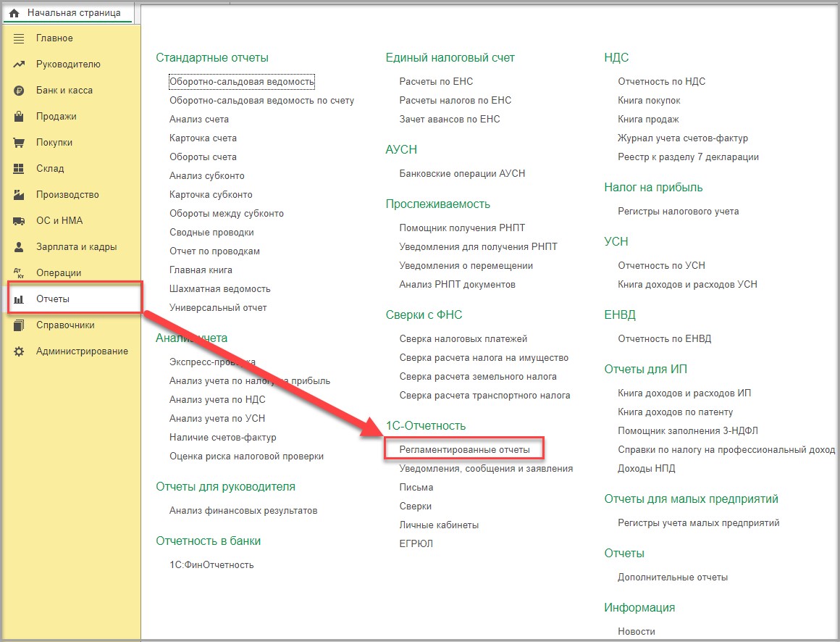Click the grid icon for Склад
The image size is (840, 642).
(x=19, y=168)
